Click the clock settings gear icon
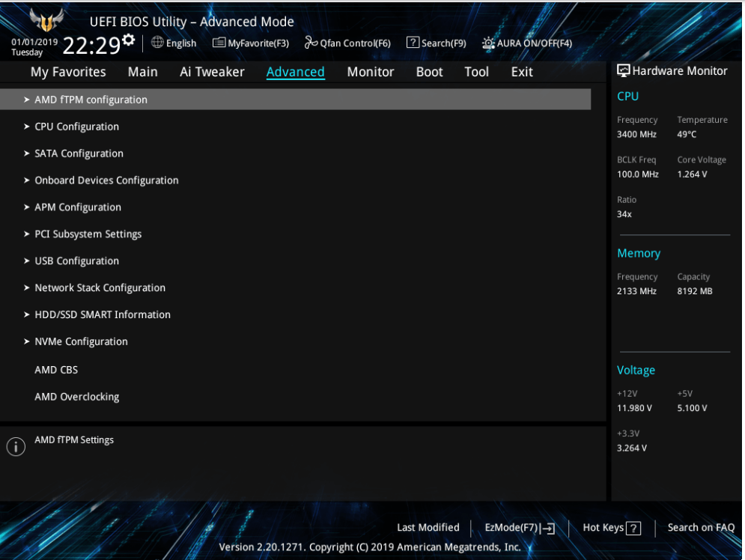The image size is (745, 560). [128, 40]
